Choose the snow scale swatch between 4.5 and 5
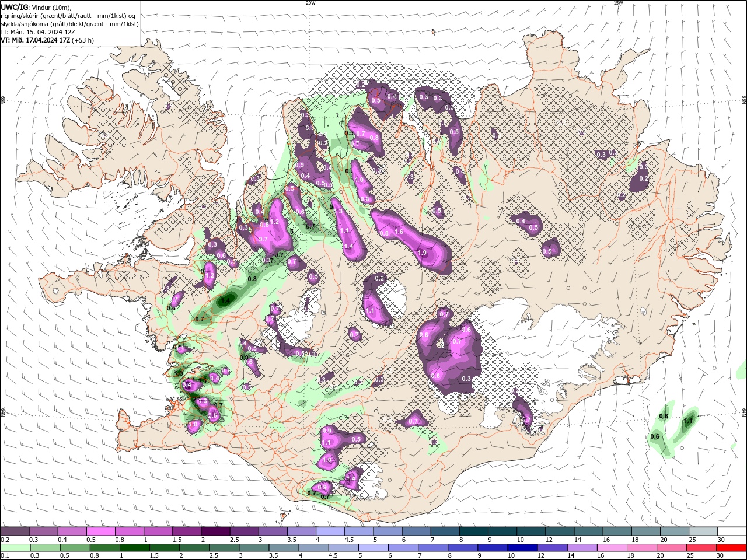The image size is (747, 560). pos(359,531)
